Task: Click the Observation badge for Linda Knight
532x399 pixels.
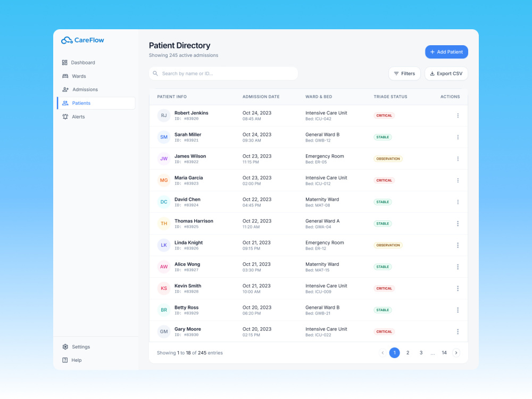Action: click(388, 245)
